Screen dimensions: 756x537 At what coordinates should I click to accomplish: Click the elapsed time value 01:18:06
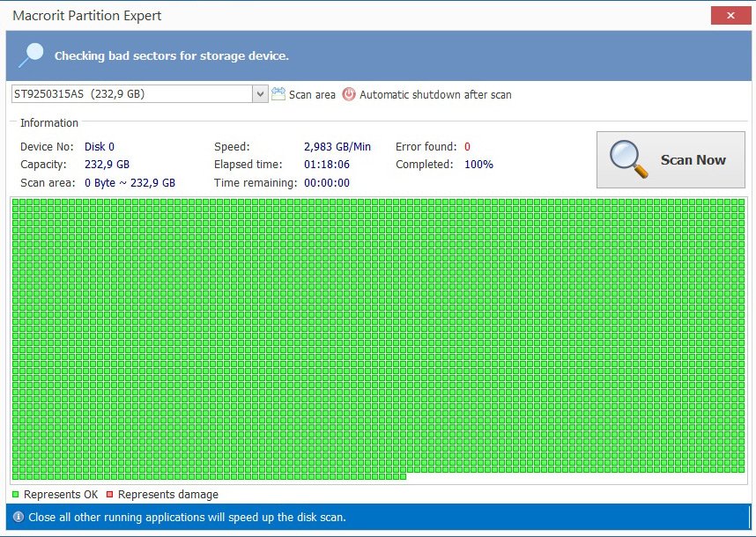click(x=327, y=165)
